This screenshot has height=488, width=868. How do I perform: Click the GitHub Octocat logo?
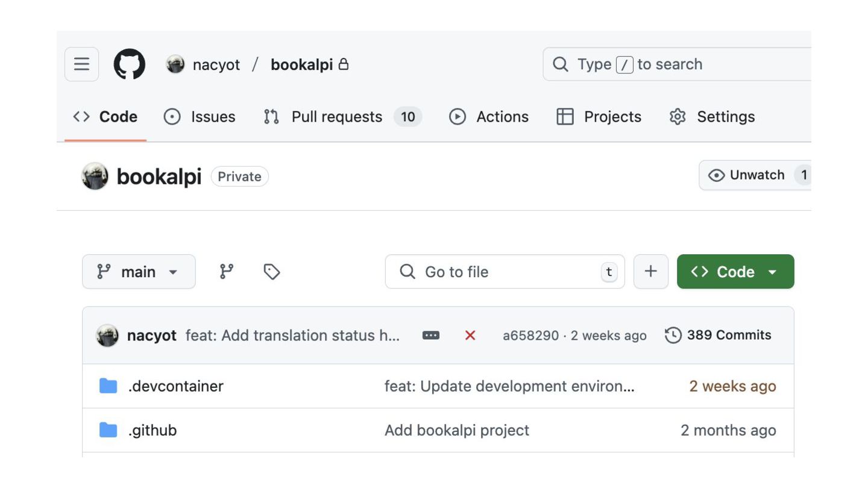tap(130, 64)
